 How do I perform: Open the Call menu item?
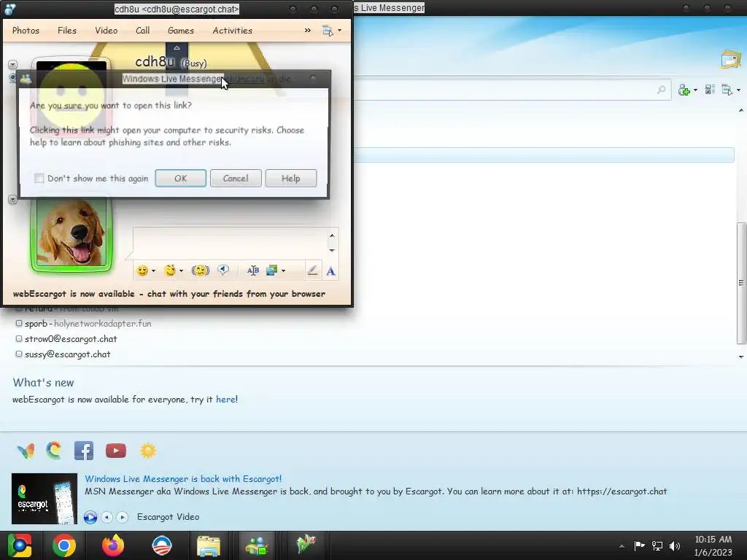142,31
